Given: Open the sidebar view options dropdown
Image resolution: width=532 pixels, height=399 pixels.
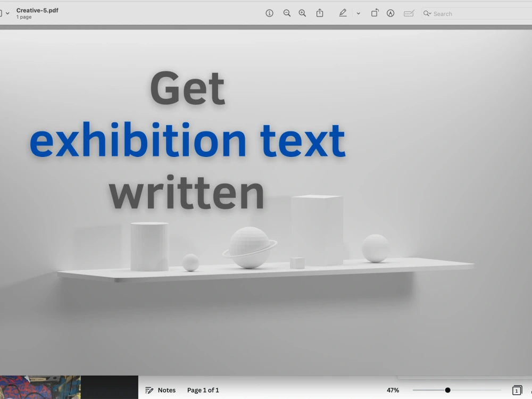Looking at the screenshot, I should (7, 13).
